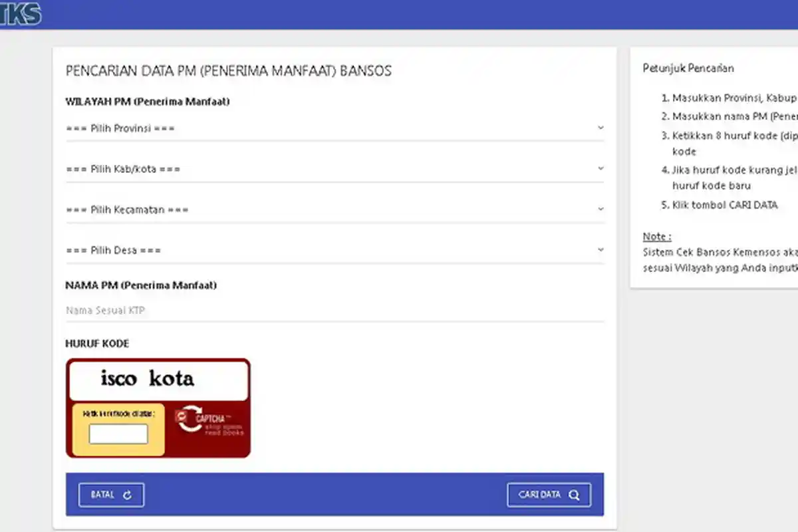Expand the Desa list via its chevron arrow
Viewport: 798px width, 532px height.
(600, 250)
